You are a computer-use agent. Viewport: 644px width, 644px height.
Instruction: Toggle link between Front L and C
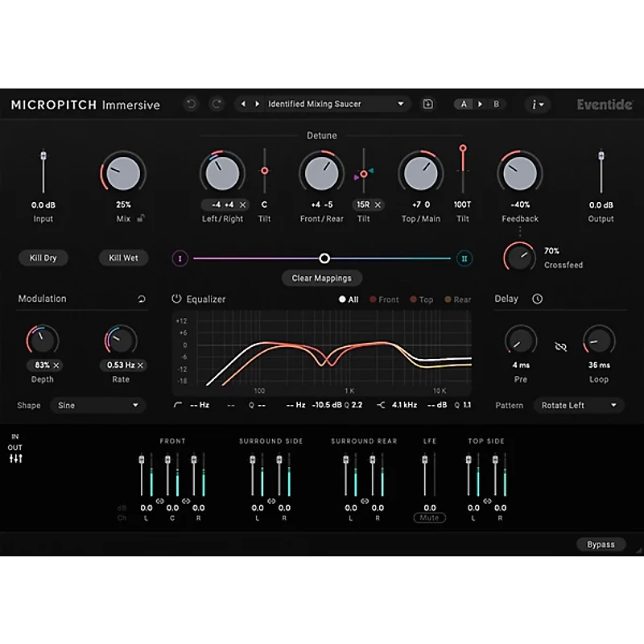click(159, 501)
